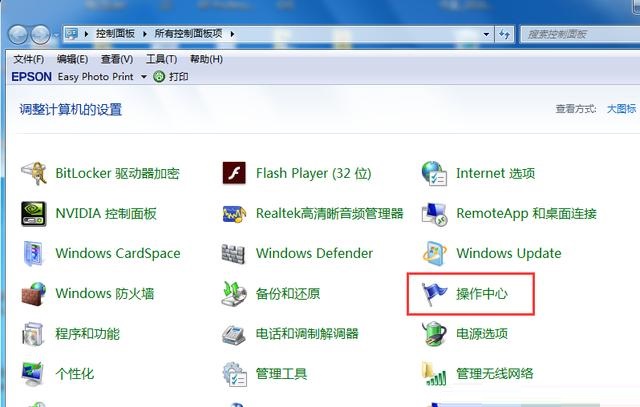Expand the address bar history dropdown
640x407 pixels.
click(486, 34)
